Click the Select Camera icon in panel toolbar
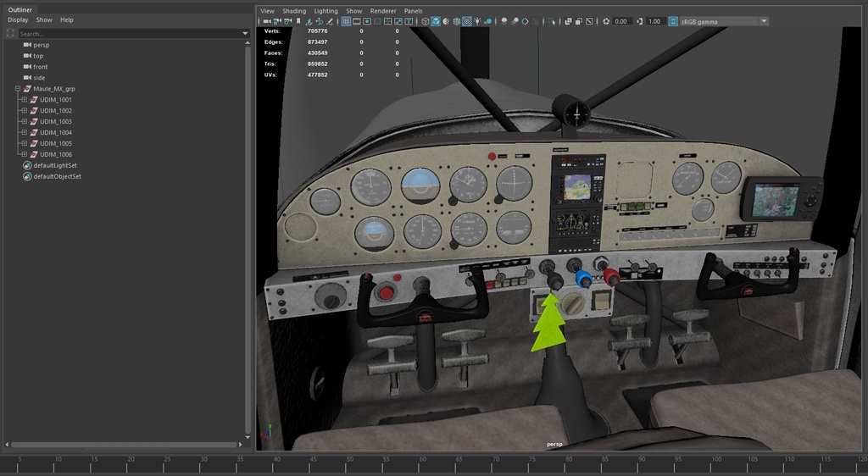 click(267, 21)
